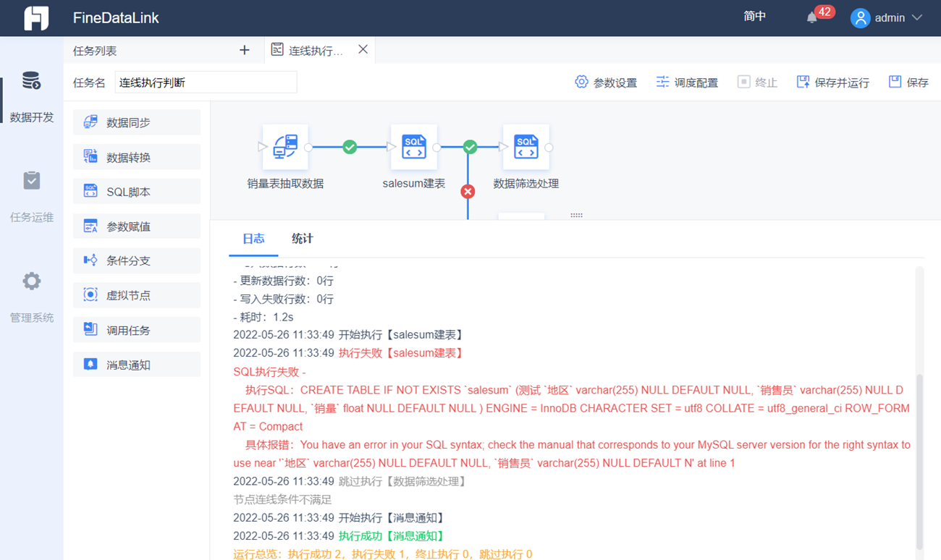Select the 数据转换 node type
Viewport: 941px width, 560px height.
click(137, 157)
